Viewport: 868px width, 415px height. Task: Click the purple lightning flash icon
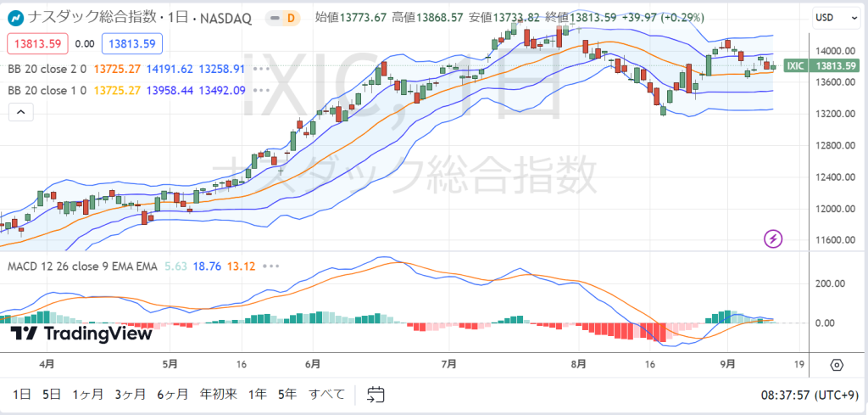pos(773,238)
